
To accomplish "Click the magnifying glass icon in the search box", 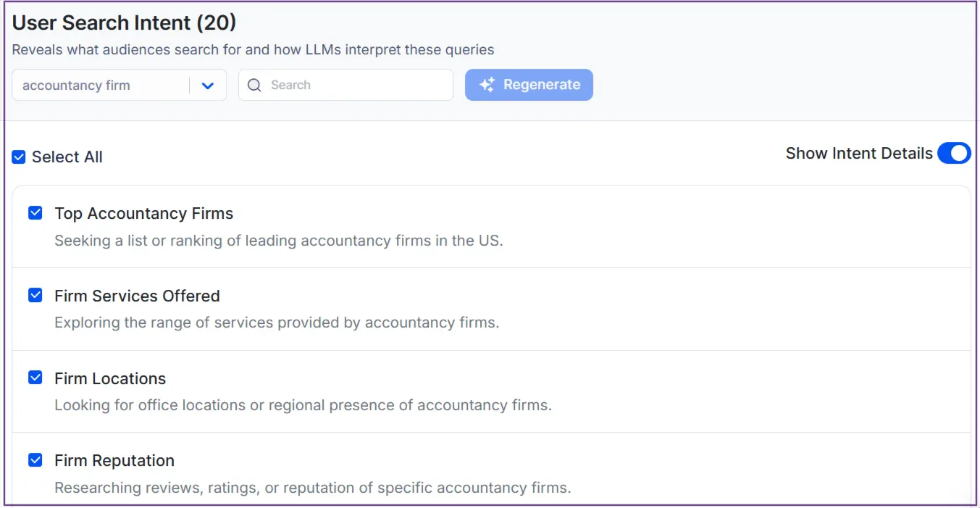I will tap(254, 85).
